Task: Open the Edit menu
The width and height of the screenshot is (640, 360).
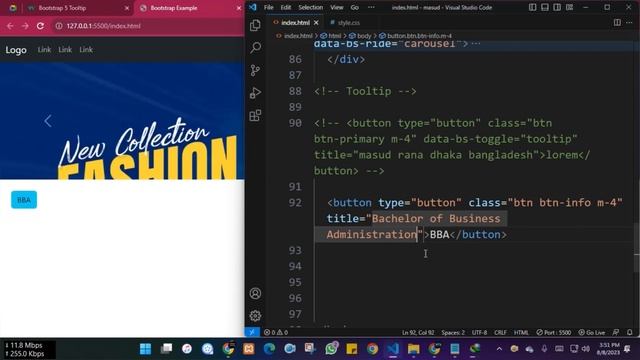Action: click(x=286, y=7)
